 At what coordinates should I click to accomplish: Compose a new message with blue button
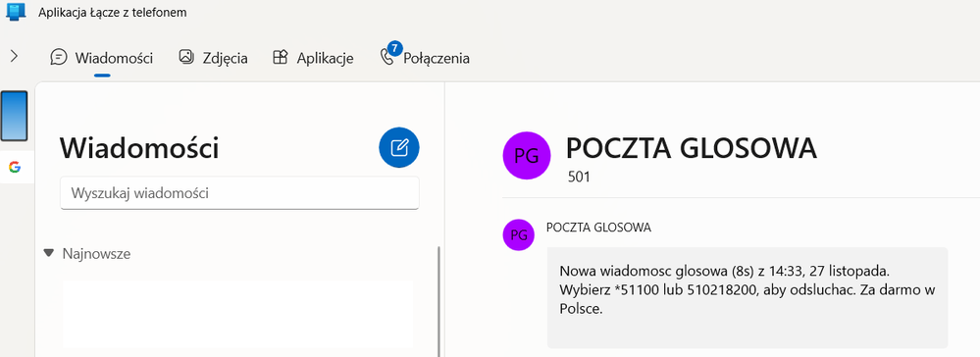click(x=398, y=147)
